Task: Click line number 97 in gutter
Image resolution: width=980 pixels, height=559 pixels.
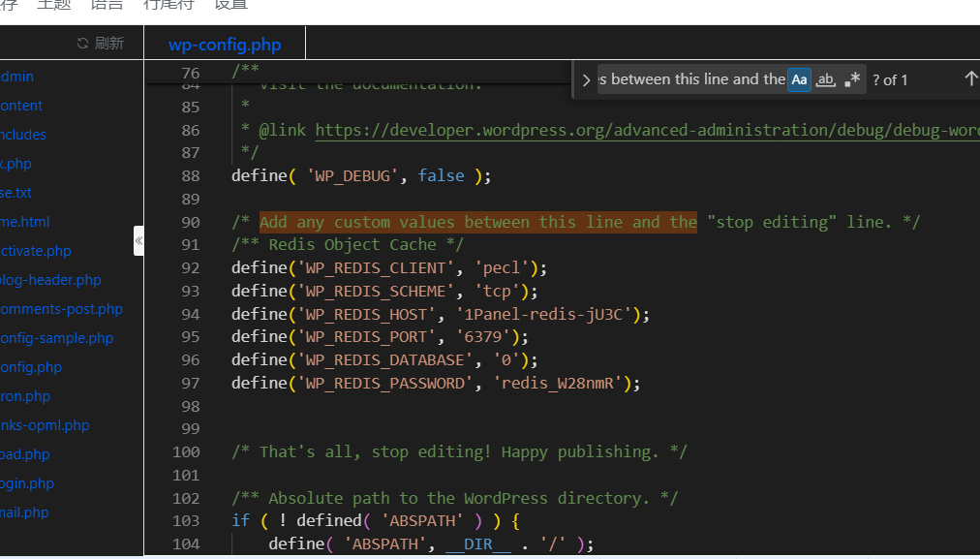Action: coord(191,384)
